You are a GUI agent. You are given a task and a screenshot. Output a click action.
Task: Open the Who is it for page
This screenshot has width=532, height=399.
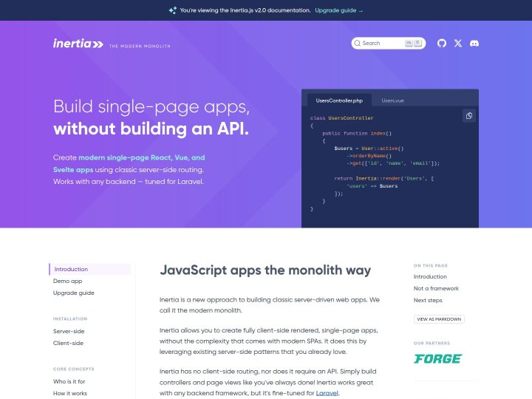69,381
